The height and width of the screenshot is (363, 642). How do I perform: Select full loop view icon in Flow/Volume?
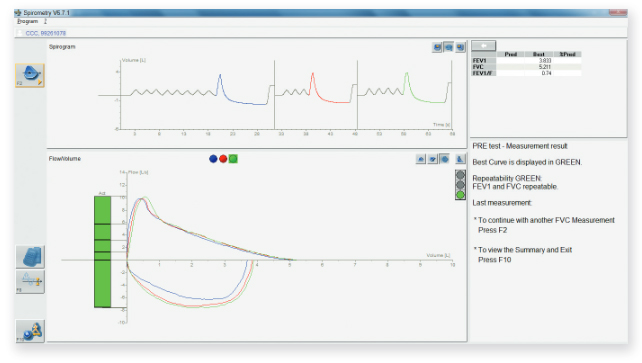point(445,159)
